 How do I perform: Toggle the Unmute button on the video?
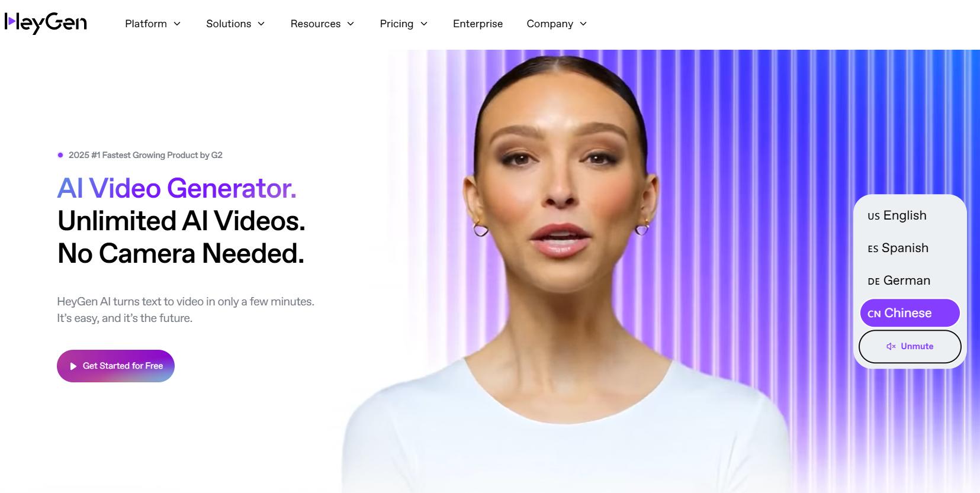click(x=910, y=346)
